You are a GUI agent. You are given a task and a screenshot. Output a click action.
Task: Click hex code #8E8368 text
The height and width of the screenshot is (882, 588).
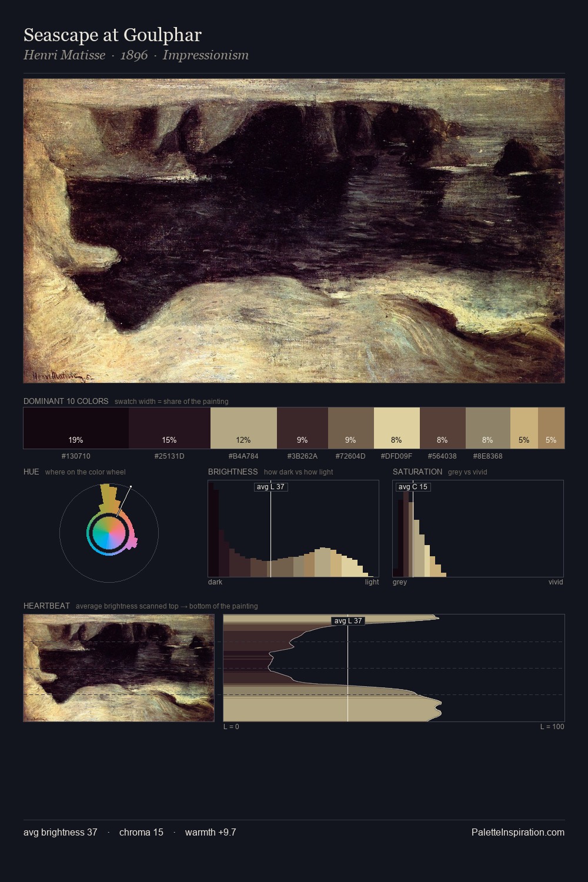pos(487,456)
